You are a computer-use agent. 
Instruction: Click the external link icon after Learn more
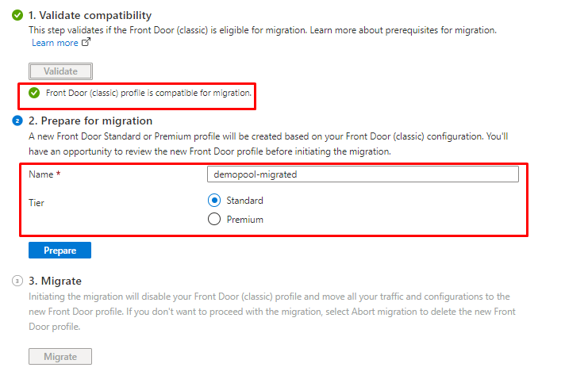[86, 43]
